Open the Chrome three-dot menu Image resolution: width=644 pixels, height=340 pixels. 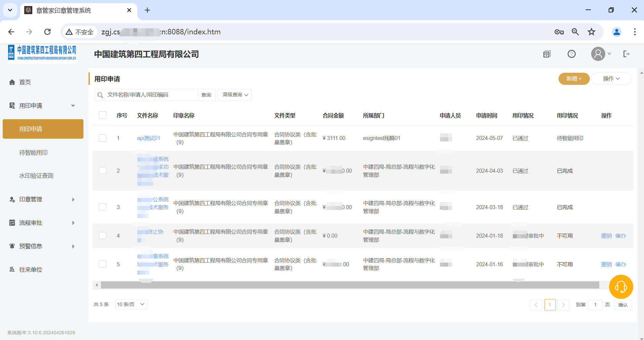[x=635, y=32]
